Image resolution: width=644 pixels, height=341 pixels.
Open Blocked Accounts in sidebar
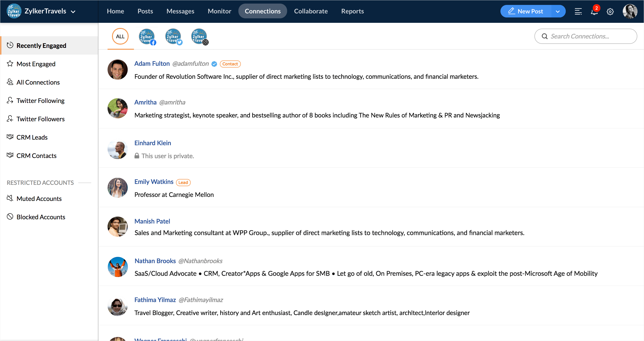[40, 217]
